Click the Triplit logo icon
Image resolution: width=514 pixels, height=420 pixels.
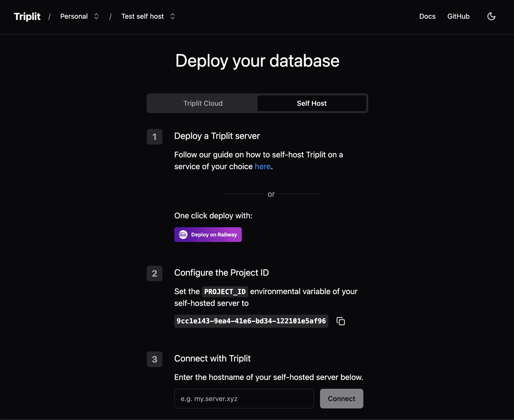(27, 16)
